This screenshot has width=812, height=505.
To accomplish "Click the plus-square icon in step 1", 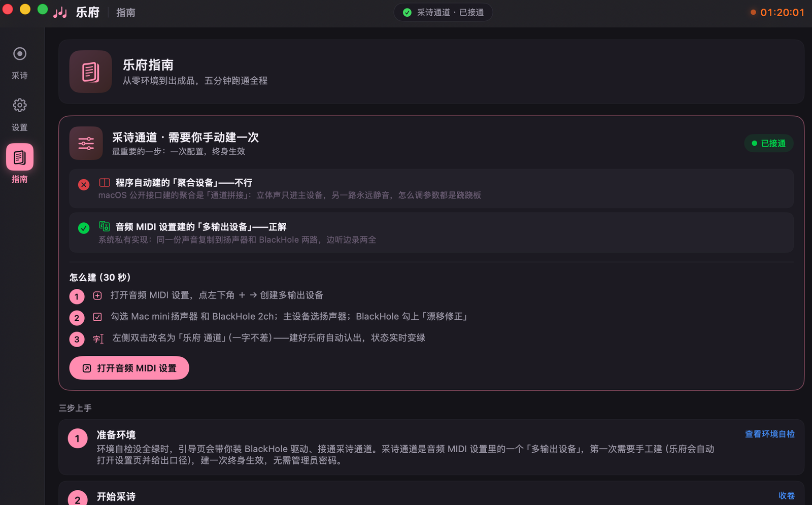I will [97, 295].
